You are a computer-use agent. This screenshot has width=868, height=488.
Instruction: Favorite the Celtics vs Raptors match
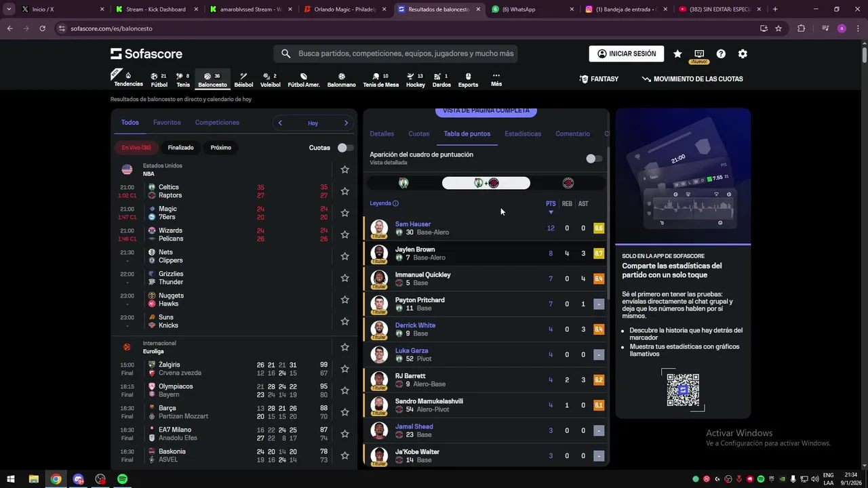(x=344, y=191)
